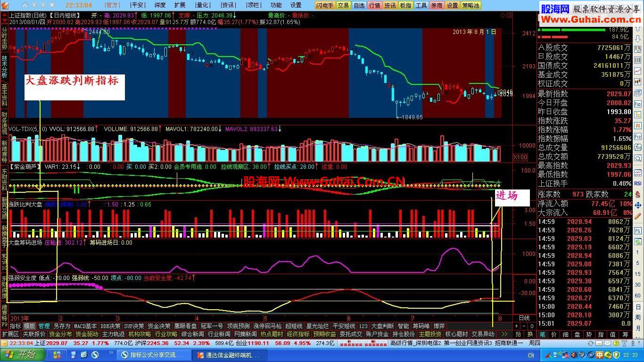Click the back arrow in the top toolbar

34,5
